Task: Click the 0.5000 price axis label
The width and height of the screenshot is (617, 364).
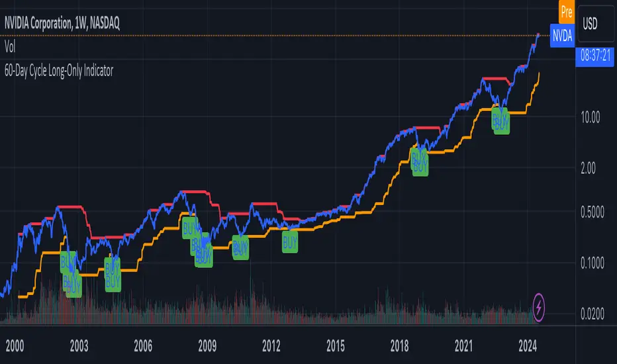Action: point(593,212)
